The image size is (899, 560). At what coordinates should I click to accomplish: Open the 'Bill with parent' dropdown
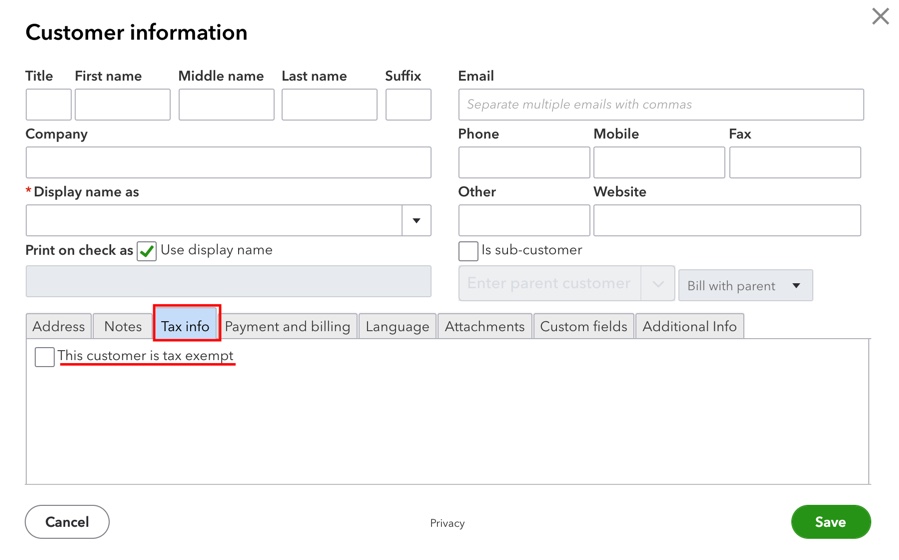tap(745, 285)
